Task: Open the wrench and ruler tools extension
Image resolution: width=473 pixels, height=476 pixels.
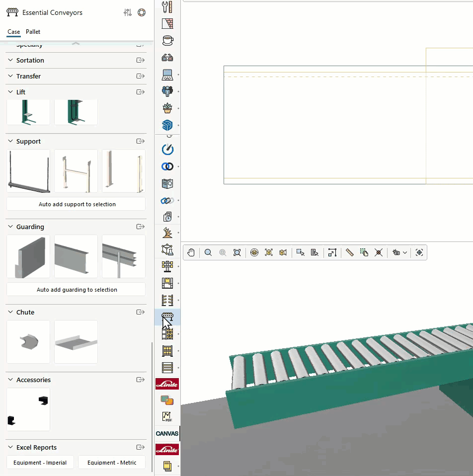Action: pyautogui.click(x=167, y=7)
